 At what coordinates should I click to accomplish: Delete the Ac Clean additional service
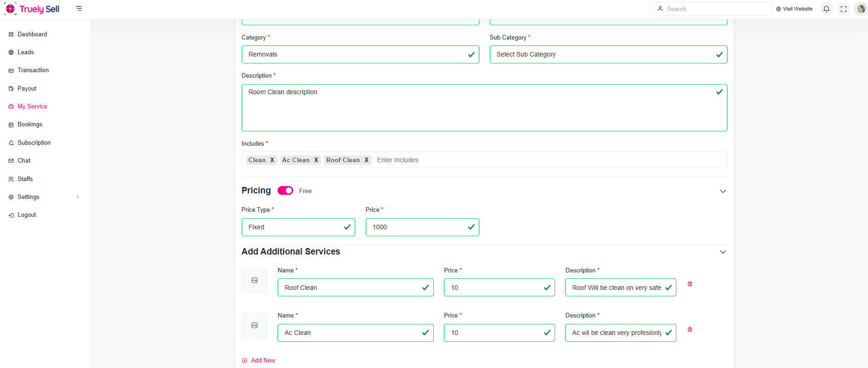pos(690,329)
